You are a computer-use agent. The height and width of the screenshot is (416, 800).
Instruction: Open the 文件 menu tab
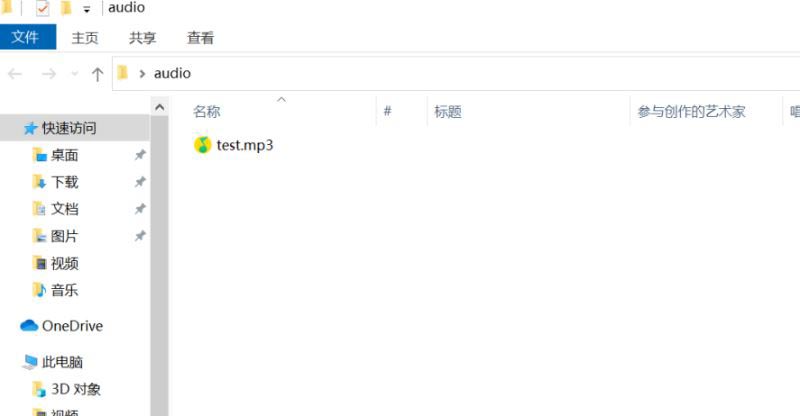click(28, 37)
